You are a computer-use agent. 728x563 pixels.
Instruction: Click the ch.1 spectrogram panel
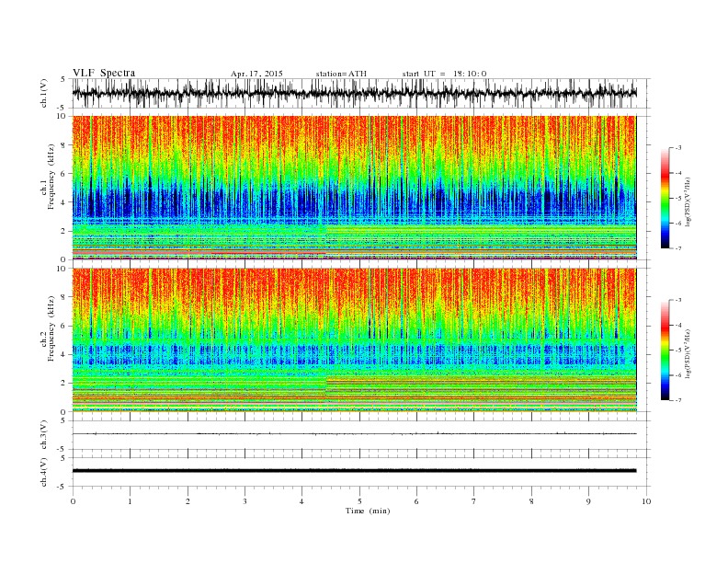[354, 188]
